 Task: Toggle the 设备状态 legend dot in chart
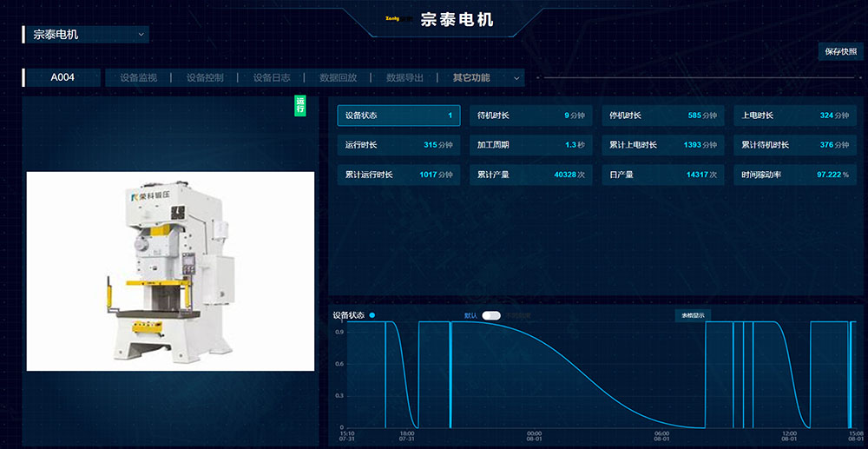click(372, 315)
